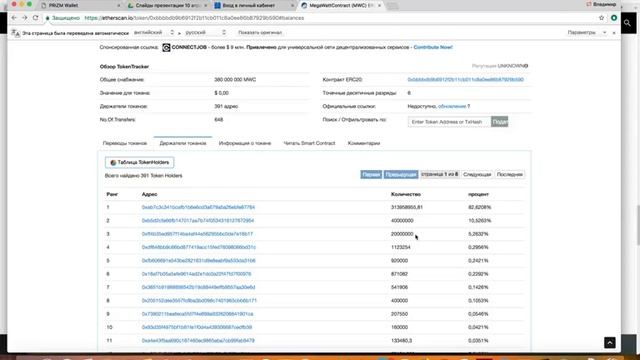
Task: Open the translation Параметры dropdown
Action: tap(586, 32)
